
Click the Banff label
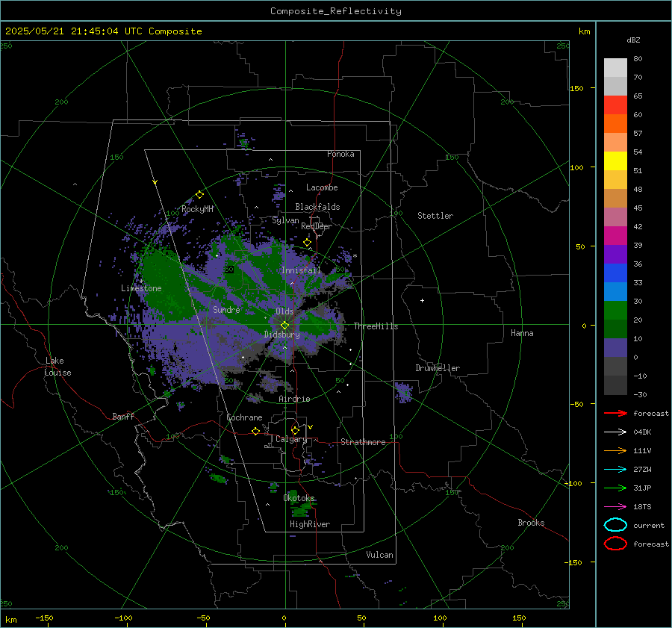tap(123, 416)
